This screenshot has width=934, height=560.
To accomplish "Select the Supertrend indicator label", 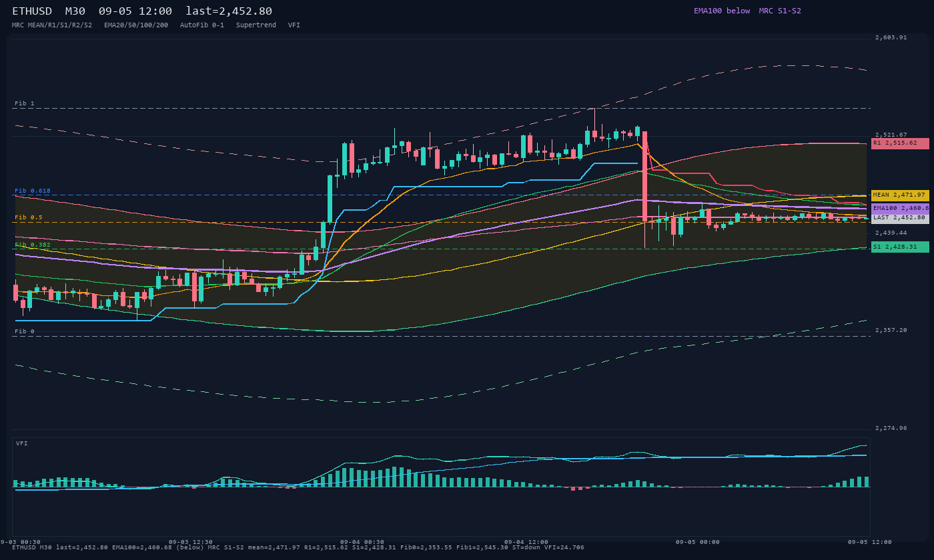I will pyautogui.click(x=256, y=25).
